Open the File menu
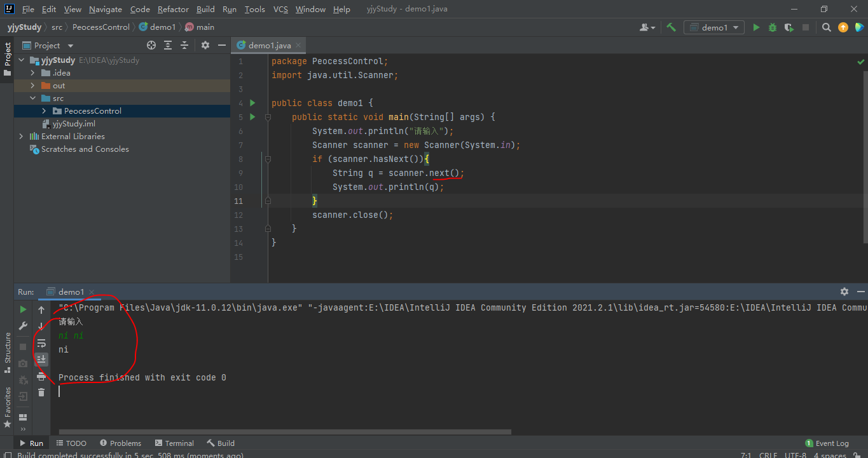Viewport: 868px width, 458px height. 28,10
